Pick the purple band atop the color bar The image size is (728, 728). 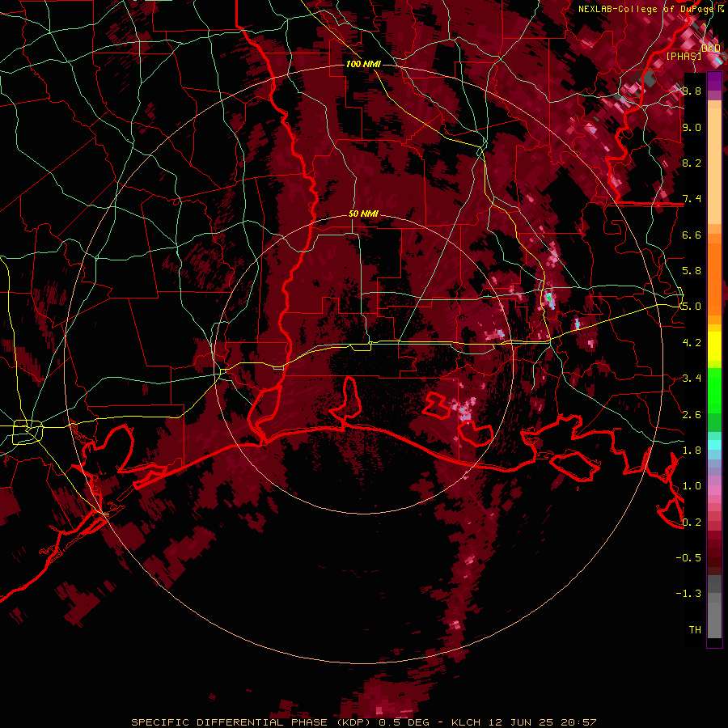[x=714, y=81]
